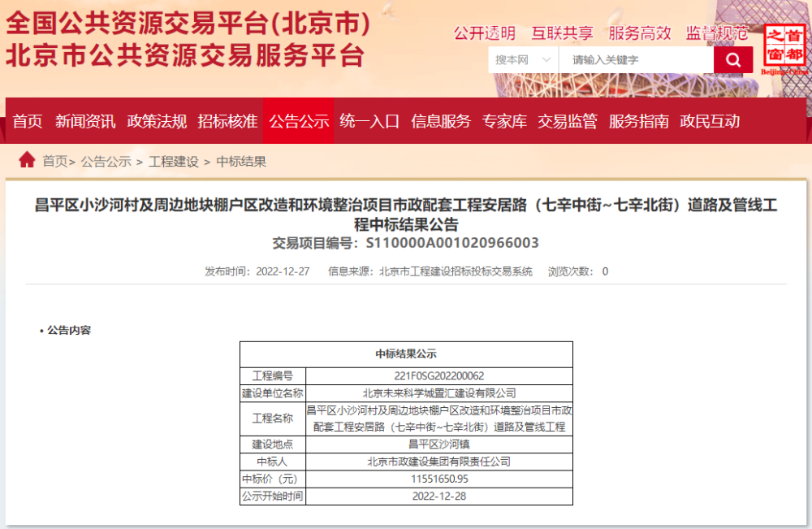
Task: Open 信息服务 in the navigation bar
Action: click(x=441, y=121)
